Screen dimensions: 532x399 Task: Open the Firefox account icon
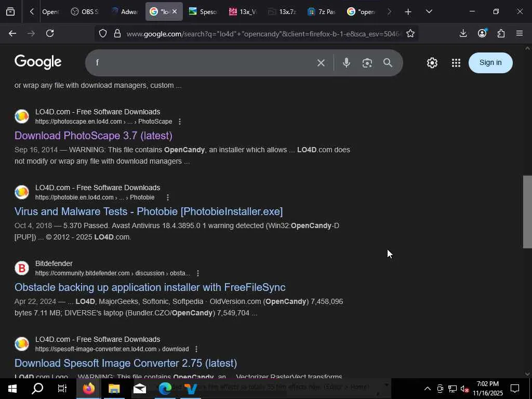click(482, 33)
